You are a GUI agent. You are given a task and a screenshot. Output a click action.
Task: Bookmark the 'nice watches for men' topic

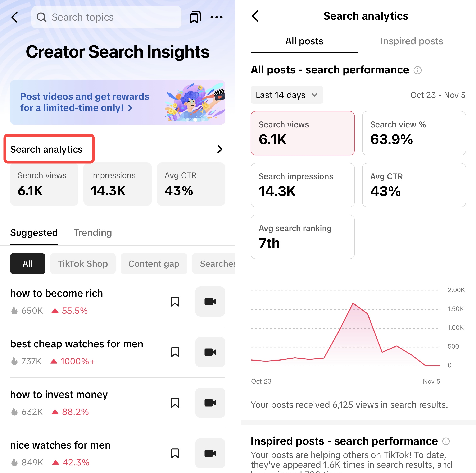click(175, 453)
